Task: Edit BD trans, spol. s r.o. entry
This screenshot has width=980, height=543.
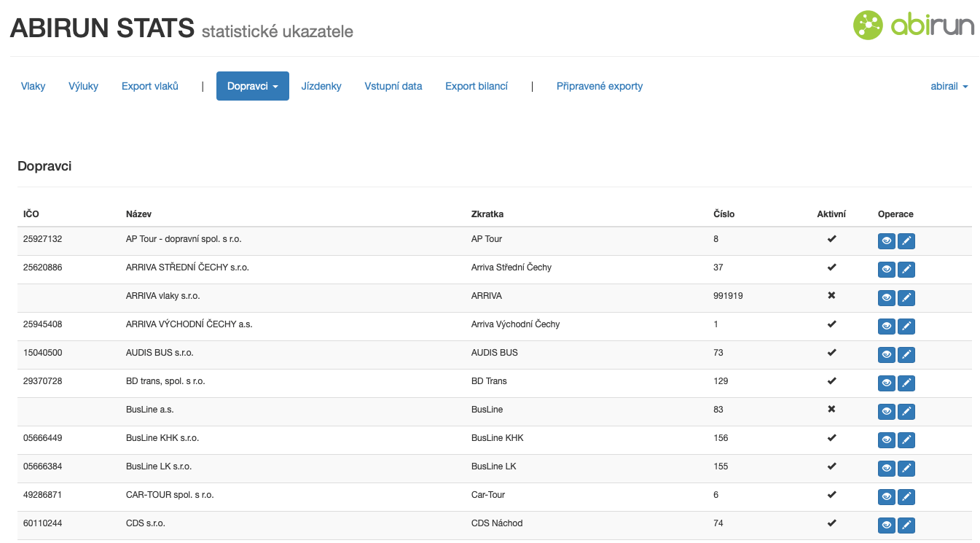Action: [906, 383]
